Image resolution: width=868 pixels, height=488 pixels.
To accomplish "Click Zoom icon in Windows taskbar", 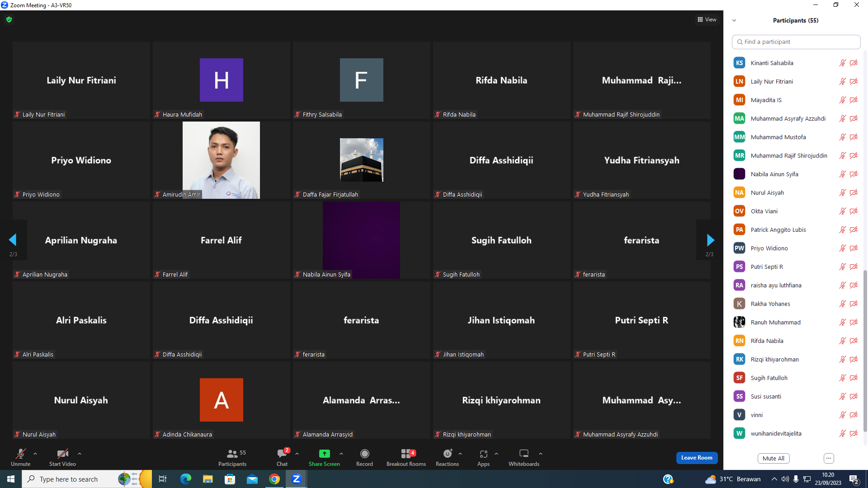I will tap(297, 479).
